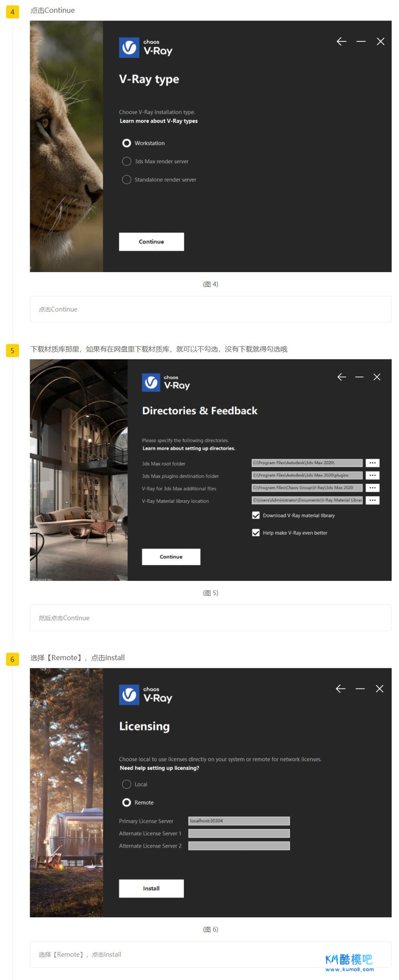
Task: Select 3ds Max render server option
Action: coord(127,161)
